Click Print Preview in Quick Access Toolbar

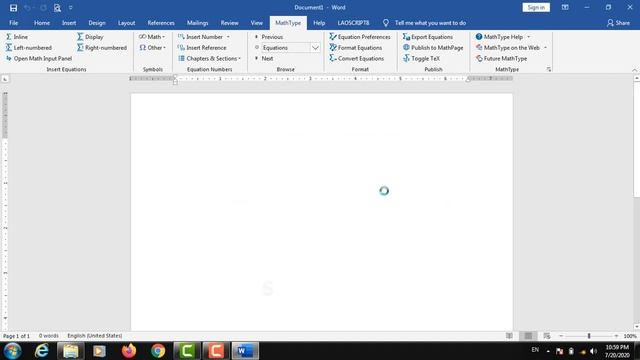point(57,8)
